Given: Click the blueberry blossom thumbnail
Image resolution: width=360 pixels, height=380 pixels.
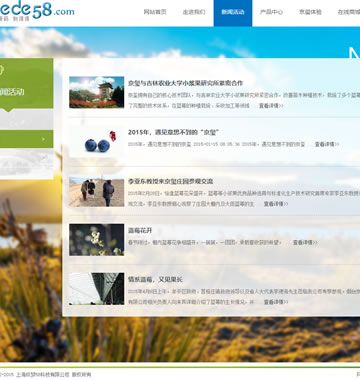Looking at the screenshot, I should coord(97,240).
